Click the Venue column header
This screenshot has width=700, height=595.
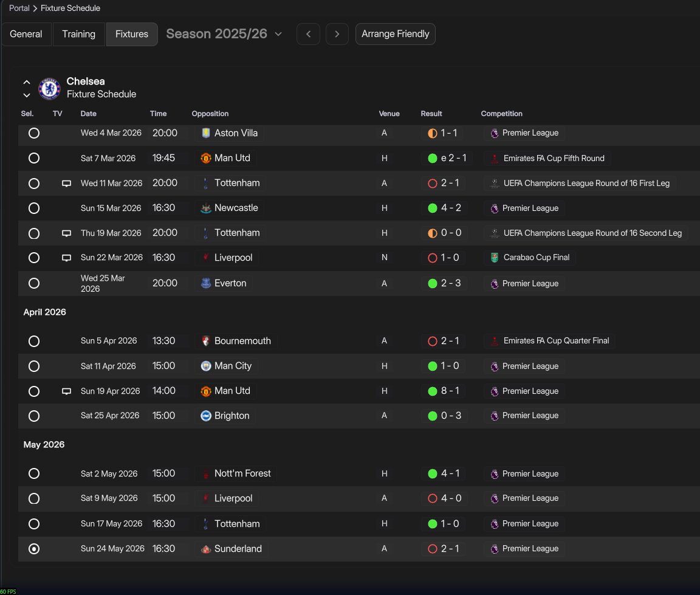point(389,114)
